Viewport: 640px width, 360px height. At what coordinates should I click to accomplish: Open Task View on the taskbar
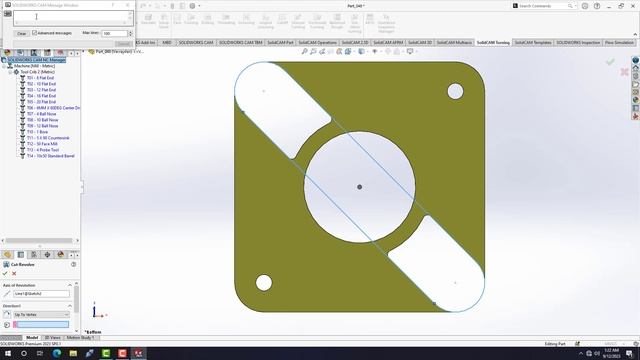pos(40,353)
